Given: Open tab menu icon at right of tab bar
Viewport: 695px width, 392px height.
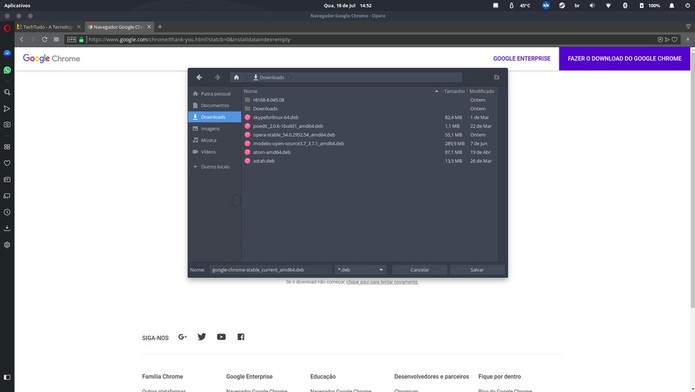Looking at the screenshot, I should pyautogui.click(x=688, y=27).
